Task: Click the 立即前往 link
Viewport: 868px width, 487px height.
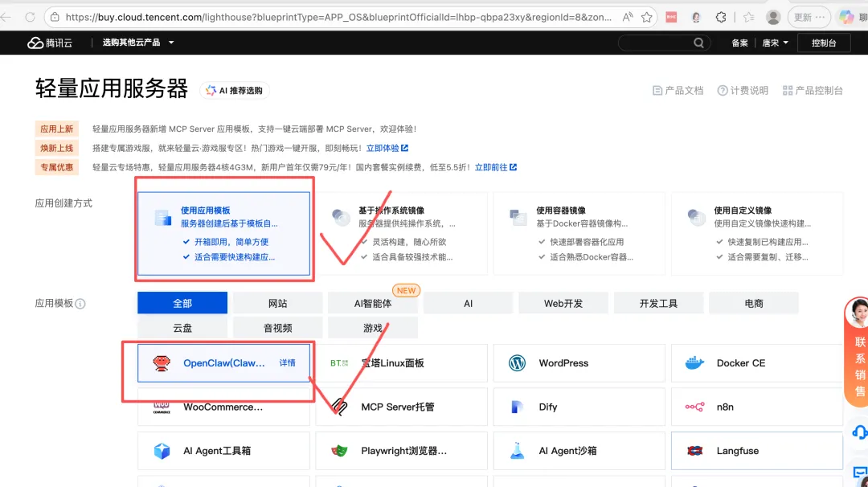Action: pos(495,167)
